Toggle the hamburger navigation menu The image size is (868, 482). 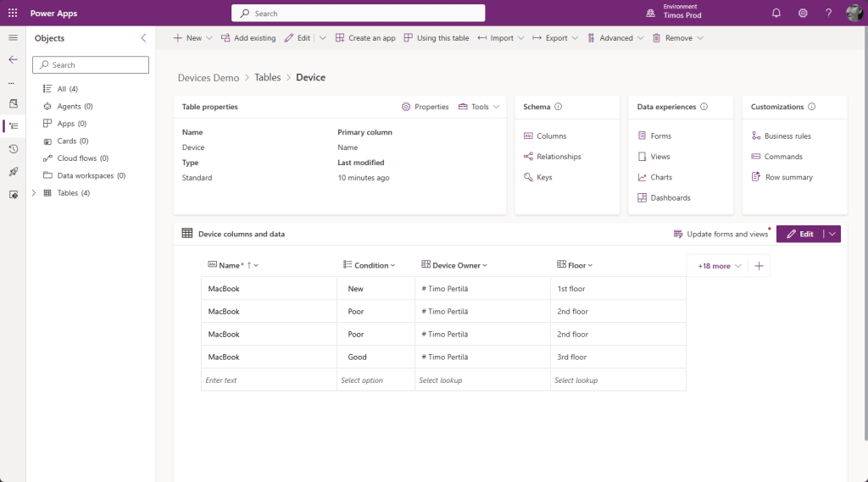click(13, 38)
